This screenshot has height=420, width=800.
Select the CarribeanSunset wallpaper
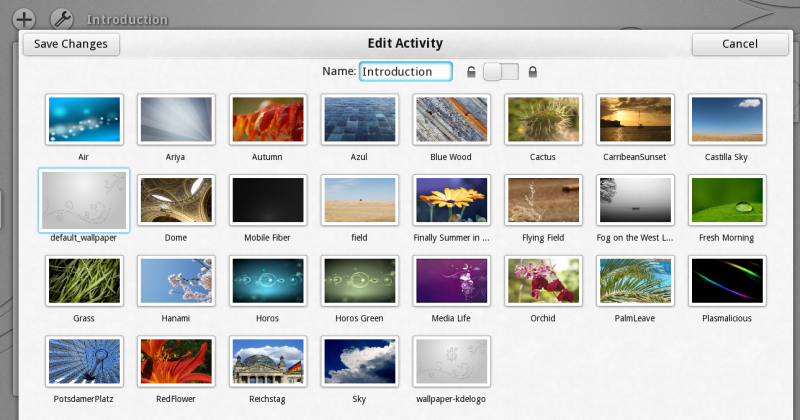point(636,120)
